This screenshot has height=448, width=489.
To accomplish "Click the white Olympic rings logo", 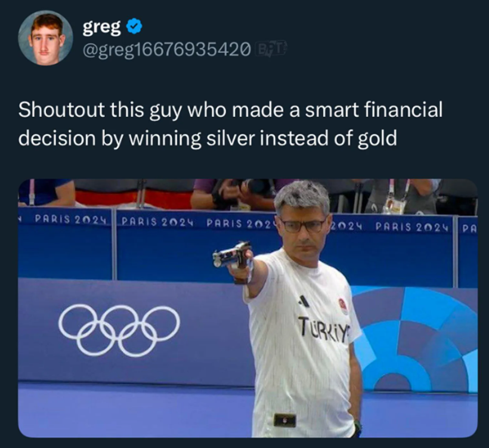I will [x=119, y=330].
